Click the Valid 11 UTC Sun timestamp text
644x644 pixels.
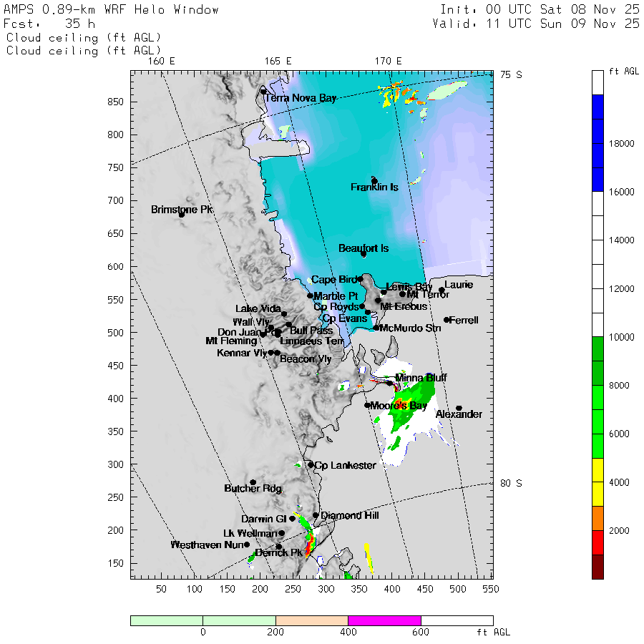535,24
